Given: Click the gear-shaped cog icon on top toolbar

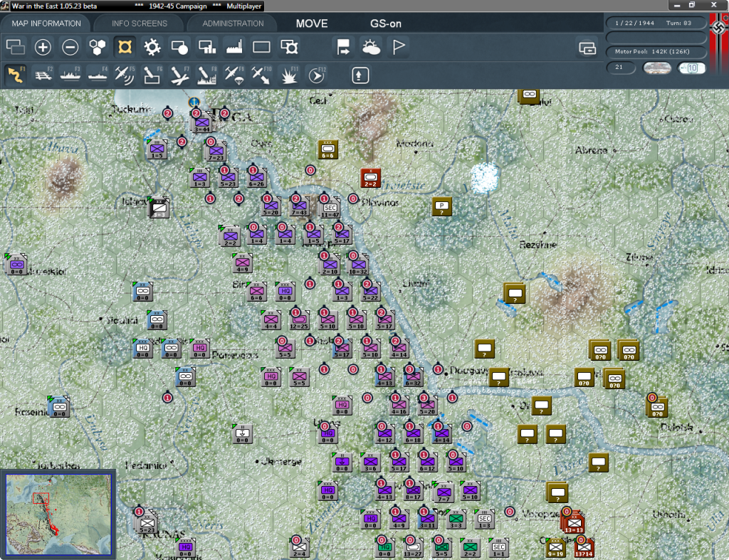Looking at the screenshot, I should tap(152, 47).
